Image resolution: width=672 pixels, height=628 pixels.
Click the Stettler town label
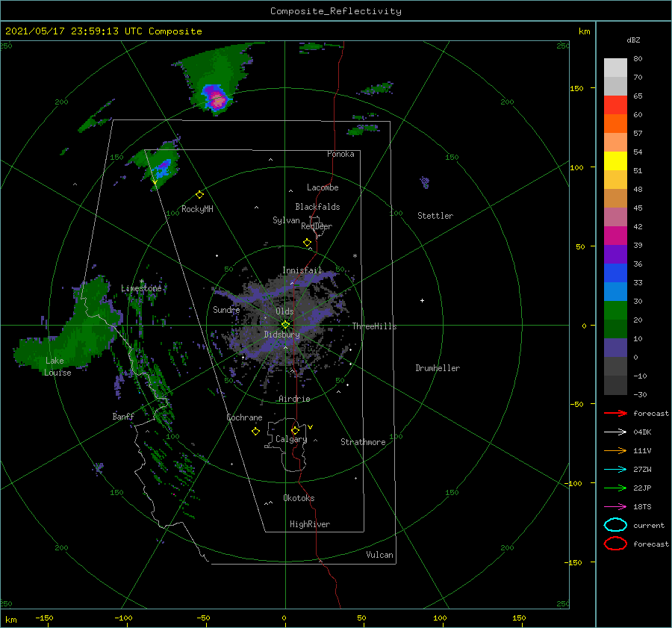pos(435,216)
